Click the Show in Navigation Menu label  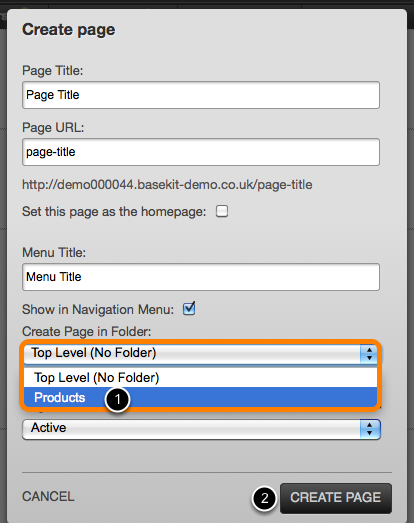98,310
